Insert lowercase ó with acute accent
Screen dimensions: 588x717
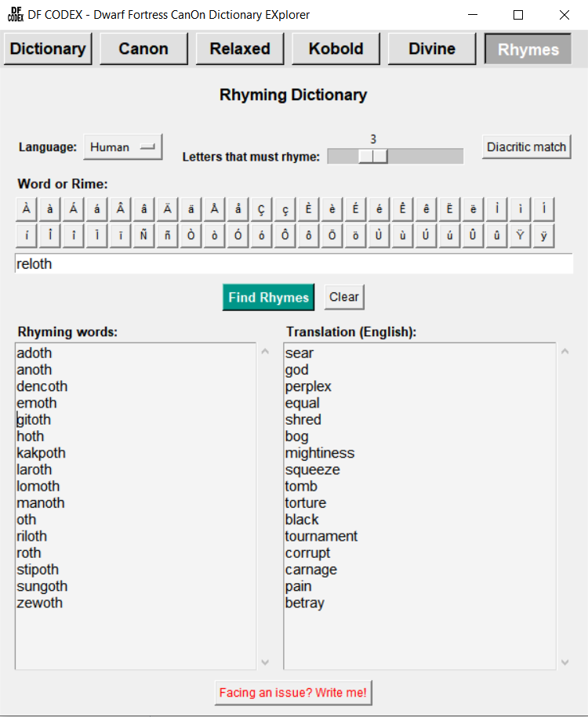(261, 236)
